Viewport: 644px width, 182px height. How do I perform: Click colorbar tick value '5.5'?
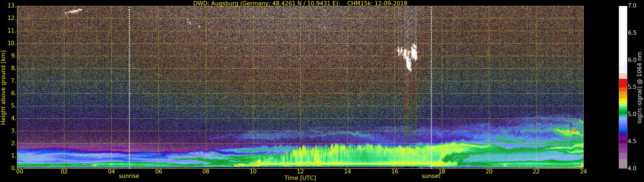coord(632,87)
